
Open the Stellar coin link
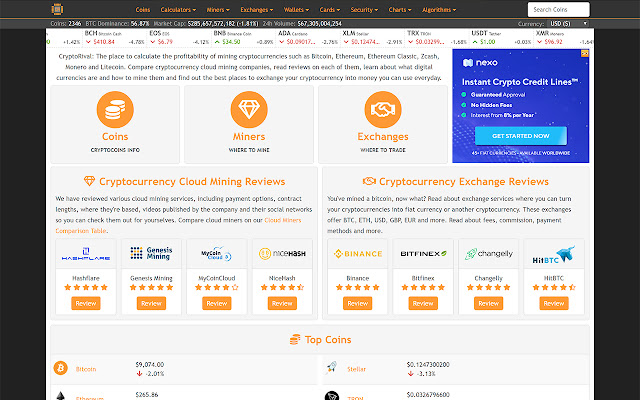pos(356,369)
